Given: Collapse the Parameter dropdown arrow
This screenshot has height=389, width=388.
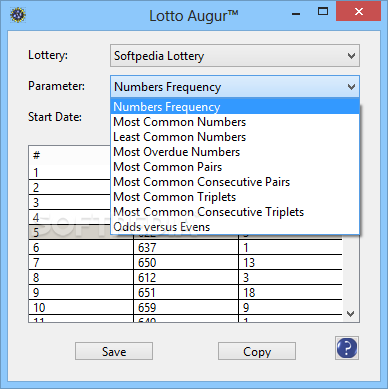Looking at the screenshot, I should pyautogui.click(x=351, y=87).
